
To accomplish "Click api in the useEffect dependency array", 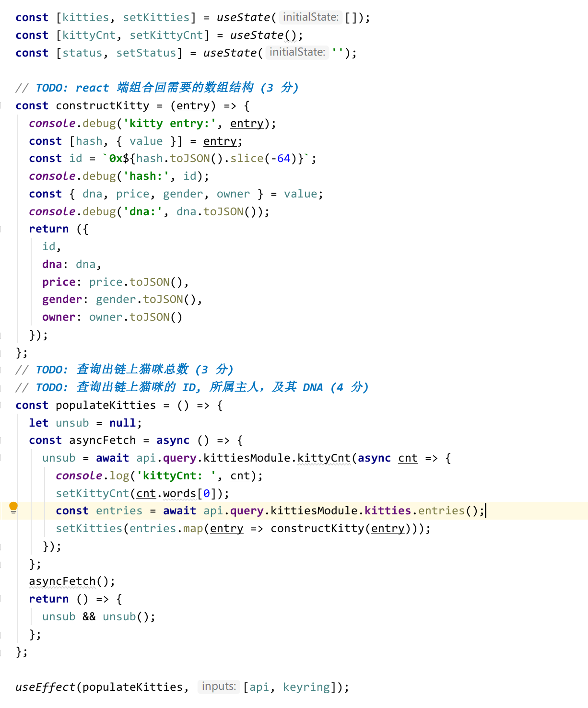I will tap(259, 687).
